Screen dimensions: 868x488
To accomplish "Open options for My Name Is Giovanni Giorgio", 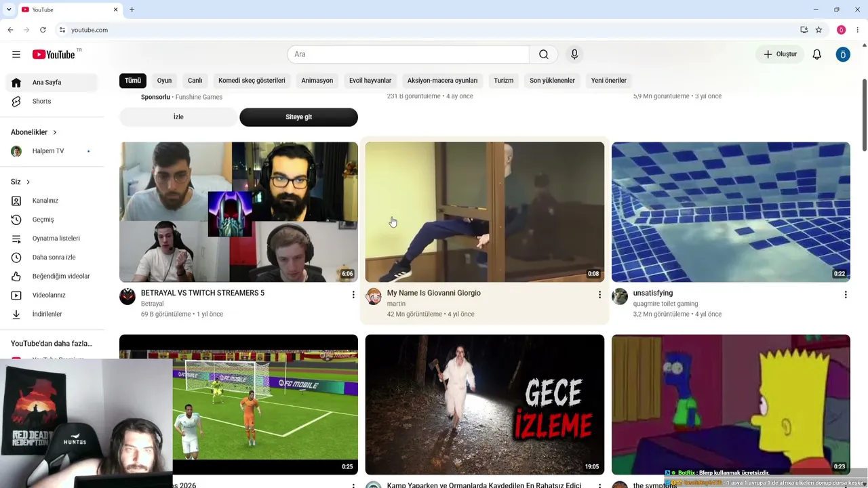I will click(599, 295).
